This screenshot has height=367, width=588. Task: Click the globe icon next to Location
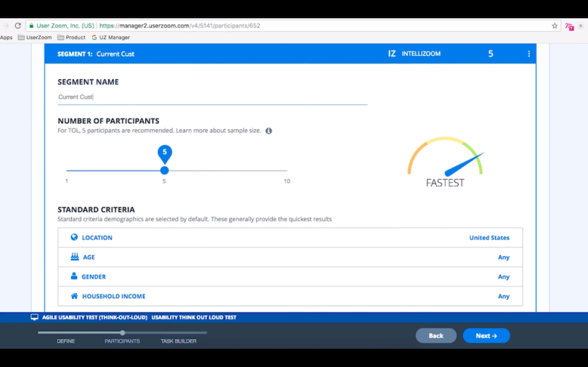coord(74,237)
